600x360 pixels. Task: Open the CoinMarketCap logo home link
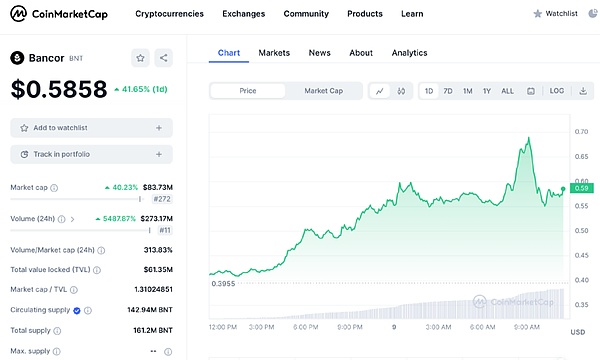[x=59, y=14]
